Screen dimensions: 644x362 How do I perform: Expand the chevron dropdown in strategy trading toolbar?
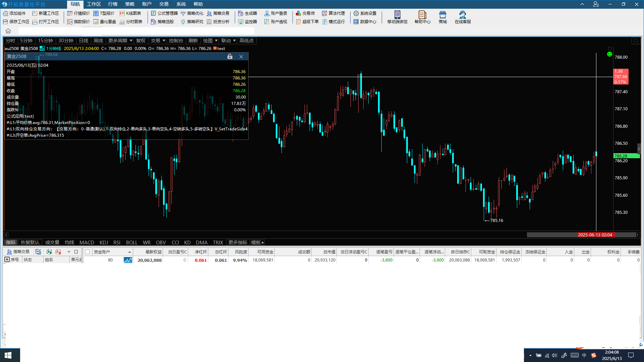(69, 252)
